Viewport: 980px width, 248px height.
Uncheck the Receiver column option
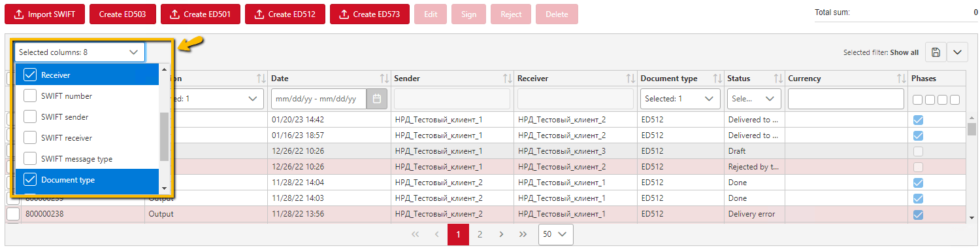tap(30, 75)
